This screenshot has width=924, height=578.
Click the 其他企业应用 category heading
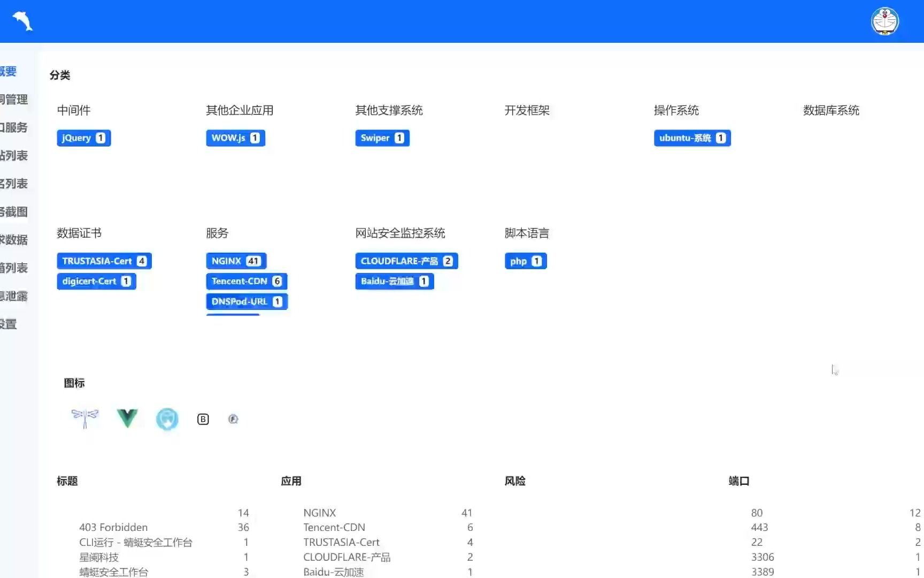(240, 110)
